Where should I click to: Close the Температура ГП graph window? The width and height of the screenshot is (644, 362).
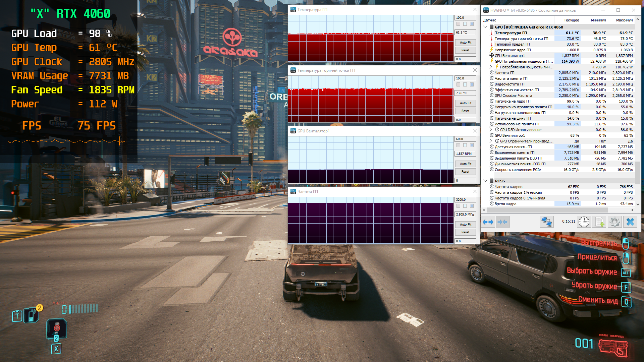(475, 9)
